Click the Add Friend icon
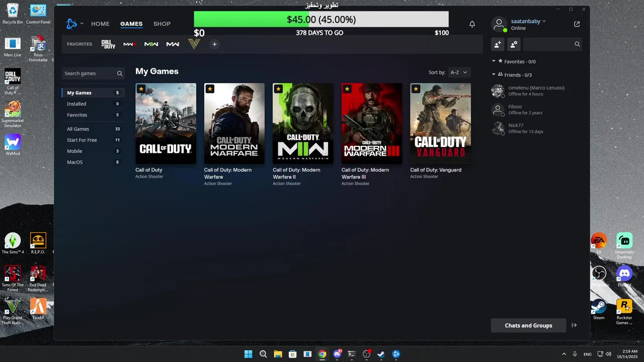The height and width of the screenshot is (362, 644). 498,44
